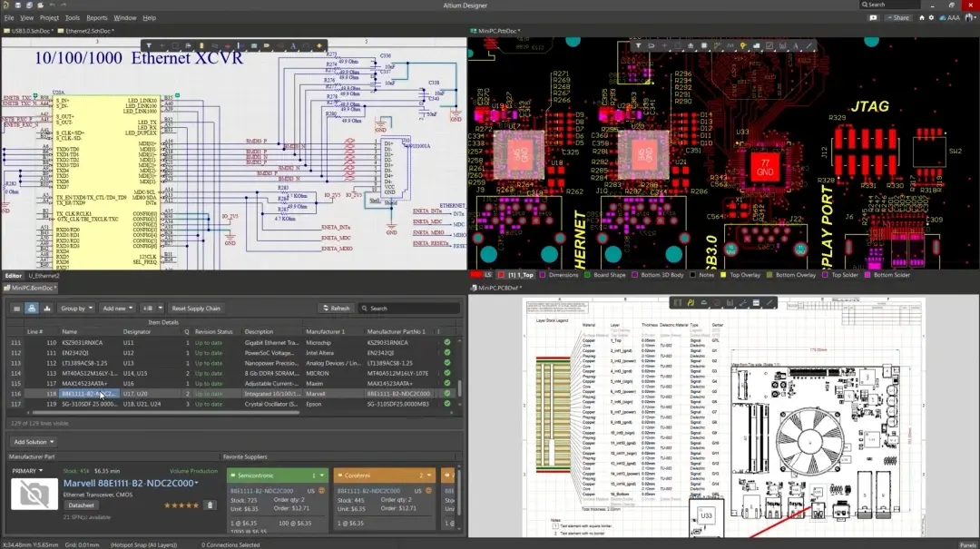The image size is (980, 549).
Task: Click the title bar Search field
Action: pos(890,5)
